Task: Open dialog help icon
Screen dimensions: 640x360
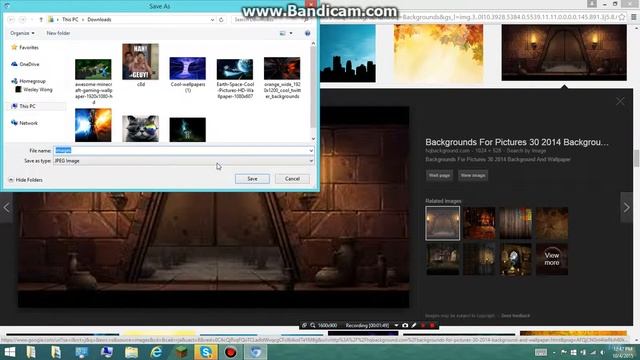Action: (x=307, y=33)
